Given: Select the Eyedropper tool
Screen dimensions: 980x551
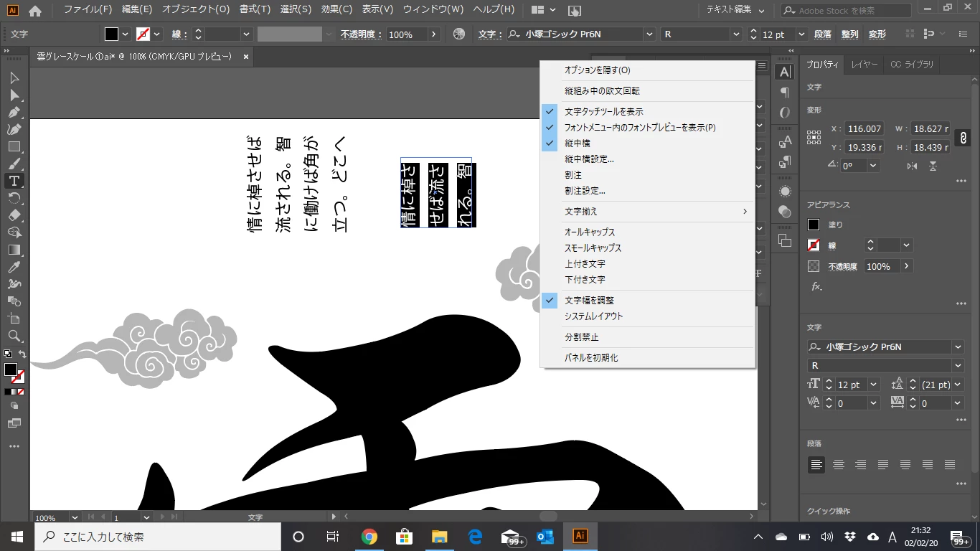Looking at the screenshot, I should [14, 267].
